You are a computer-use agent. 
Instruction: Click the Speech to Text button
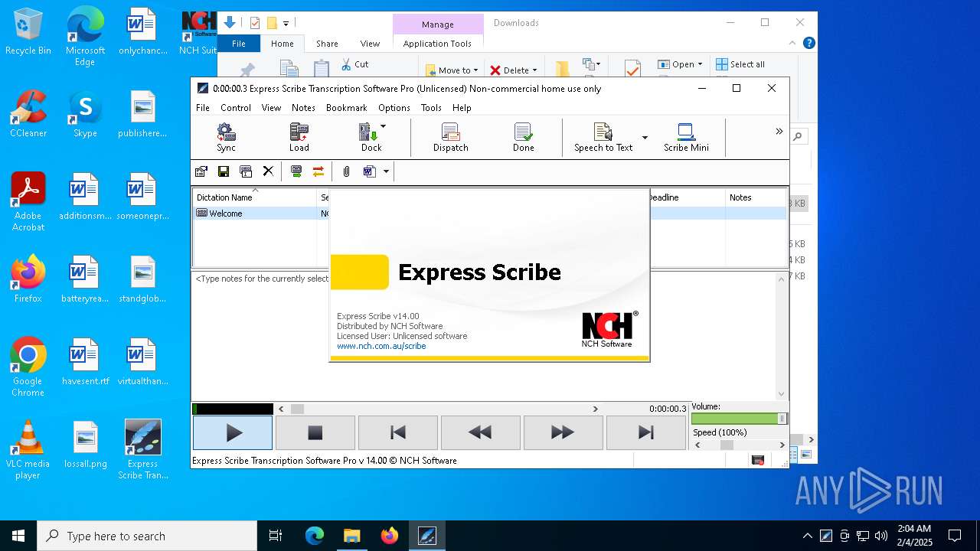[603, 138]
